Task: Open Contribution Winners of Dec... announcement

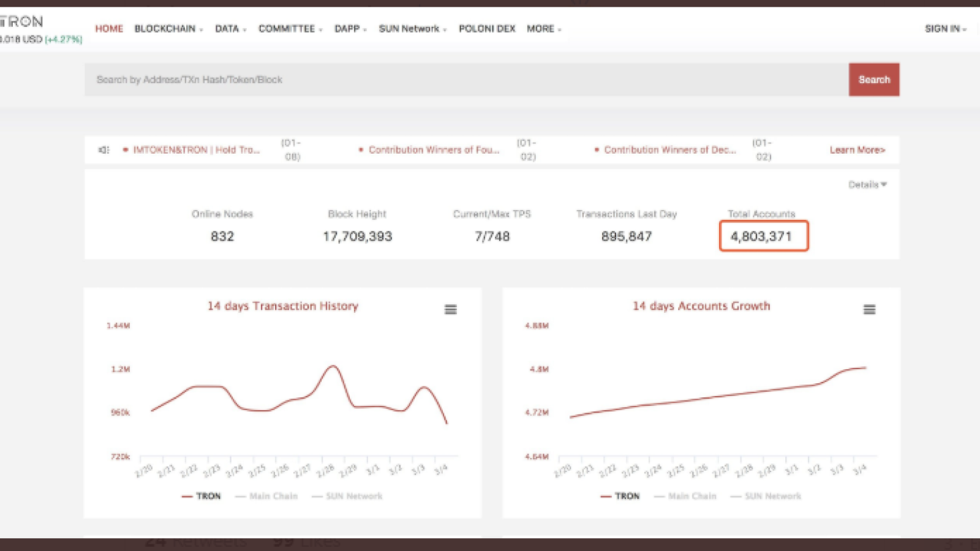Action: [x=669, y=150]
